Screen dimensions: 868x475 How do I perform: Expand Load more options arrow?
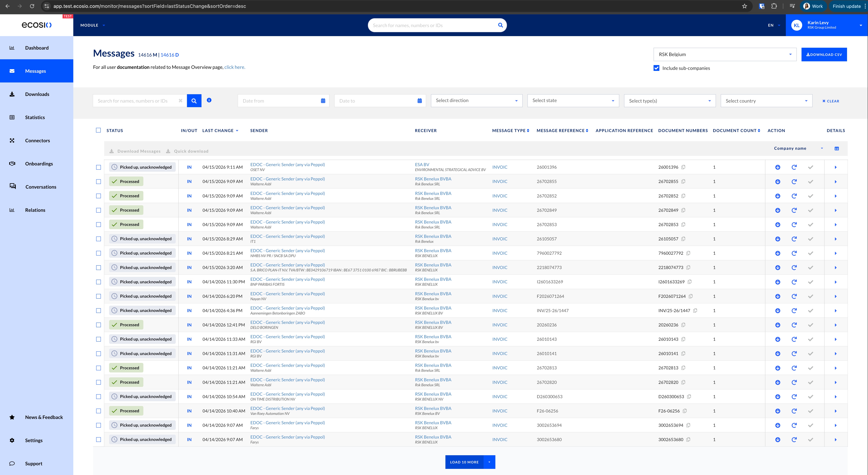[489, 462]
